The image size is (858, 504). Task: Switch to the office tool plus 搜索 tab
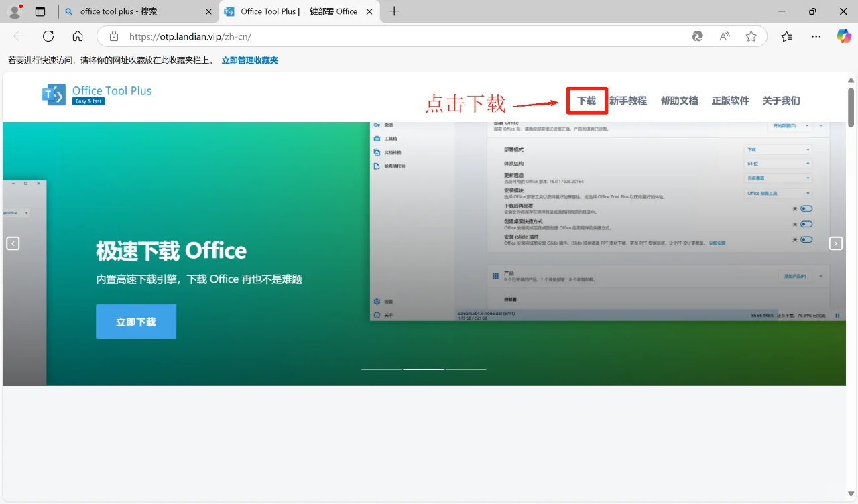pos(134,11)
